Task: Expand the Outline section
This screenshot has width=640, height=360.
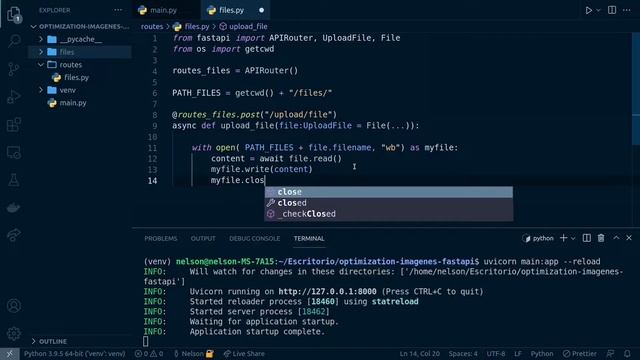Action: point(80,341)
